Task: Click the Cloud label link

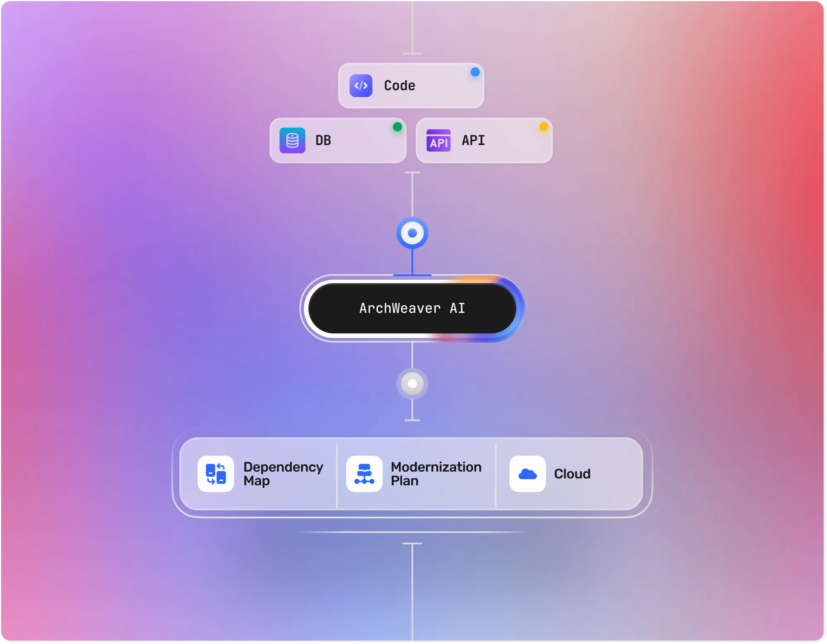Action: pos(572,473)
